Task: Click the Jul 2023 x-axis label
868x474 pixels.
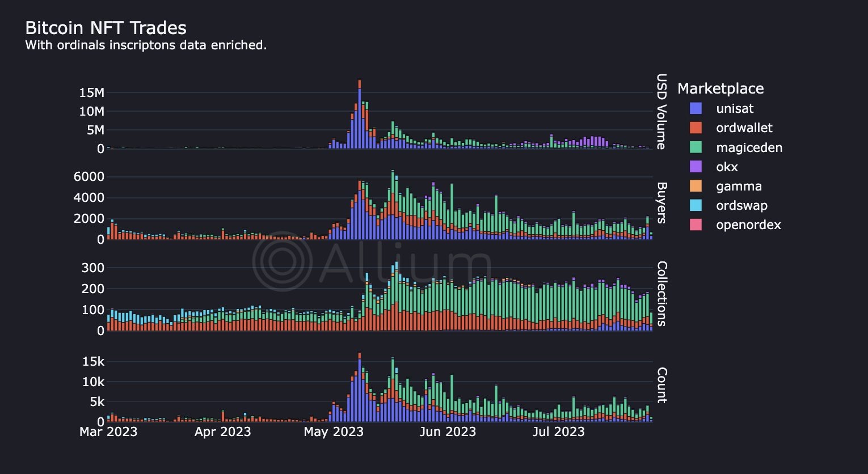Action: [x=559, y=432]
